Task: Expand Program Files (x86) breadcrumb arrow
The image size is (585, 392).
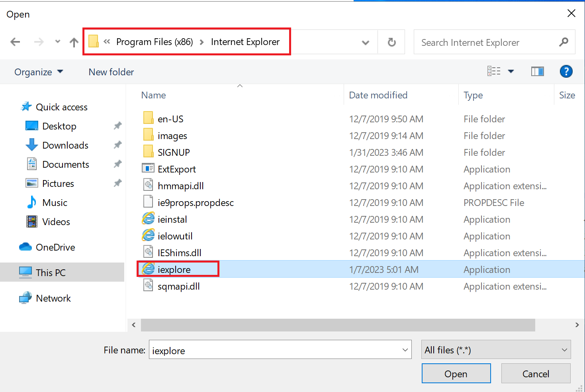Action: point(202,42)
